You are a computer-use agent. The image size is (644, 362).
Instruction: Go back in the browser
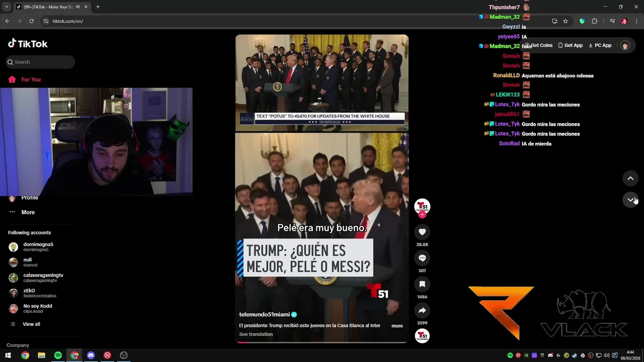click(7, 21)
